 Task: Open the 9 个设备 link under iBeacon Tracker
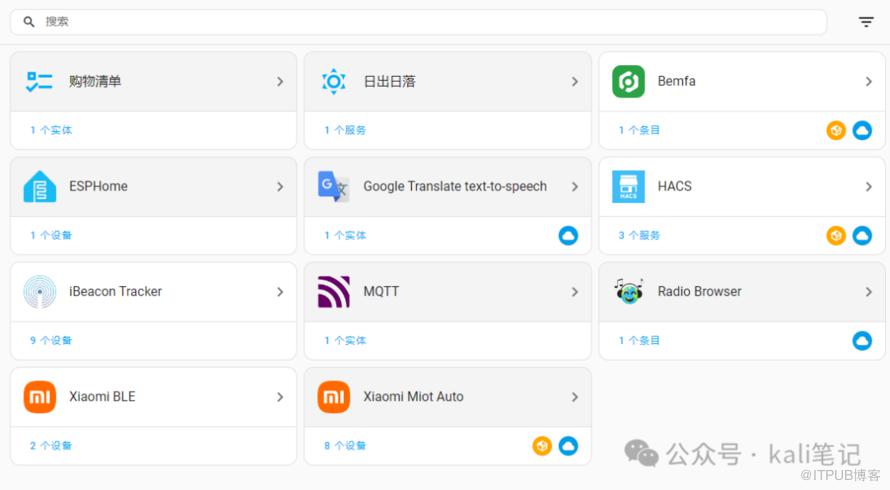click(51, 340)
